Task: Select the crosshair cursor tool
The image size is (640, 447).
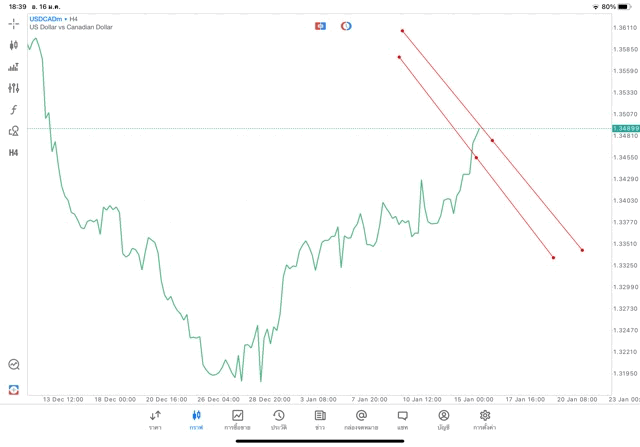Action: 13,23
